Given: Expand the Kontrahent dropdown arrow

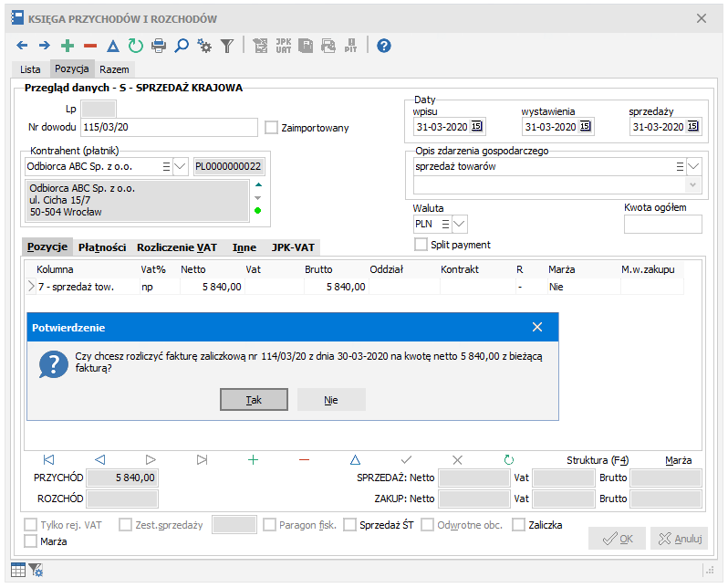Looking at the screenshot, I should point(180,166).
